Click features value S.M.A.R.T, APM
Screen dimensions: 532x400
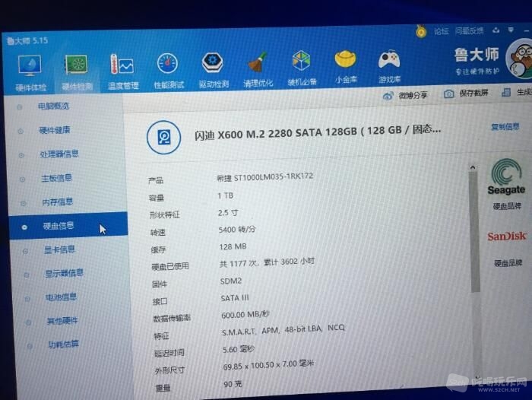coord(250,331)
